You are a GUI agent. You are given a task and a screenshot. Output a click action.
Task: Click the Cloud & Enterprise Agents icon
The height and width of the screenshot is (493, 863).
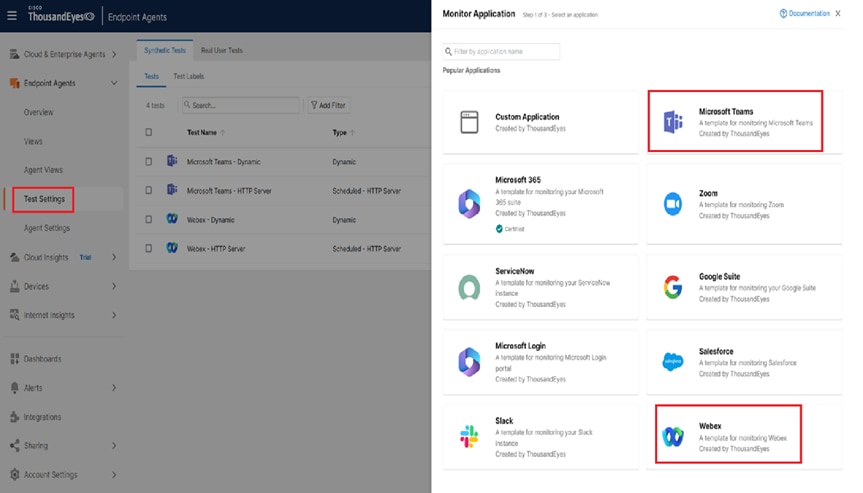click(15, 54)
